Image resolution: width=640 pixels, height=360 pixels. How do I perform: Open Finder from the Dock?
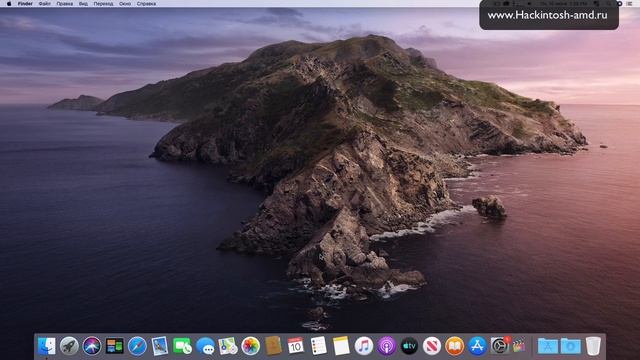pyautogui.click(x=47, y=346)
